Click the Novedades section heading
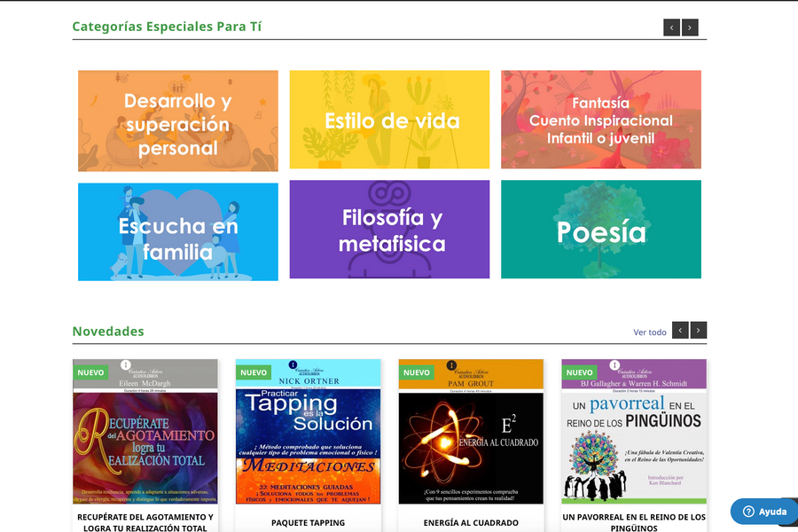798x532 pixels. click(108, 332)
